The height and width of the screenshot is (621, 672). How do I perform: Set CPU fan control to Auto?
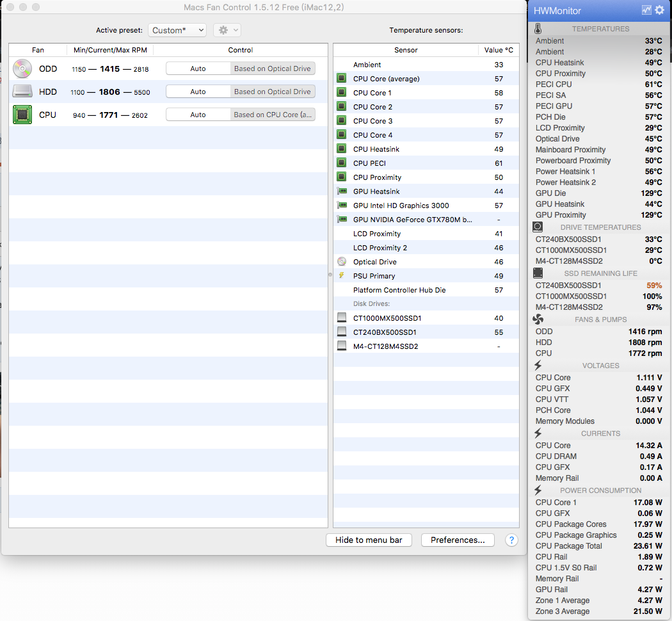(198, 115)
